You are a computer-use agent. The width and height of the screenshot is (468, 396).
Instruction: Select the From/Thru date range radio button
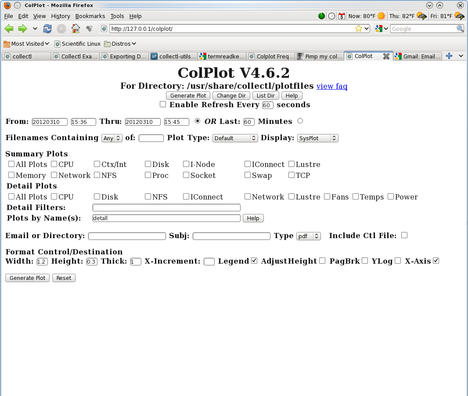[197, 121]
